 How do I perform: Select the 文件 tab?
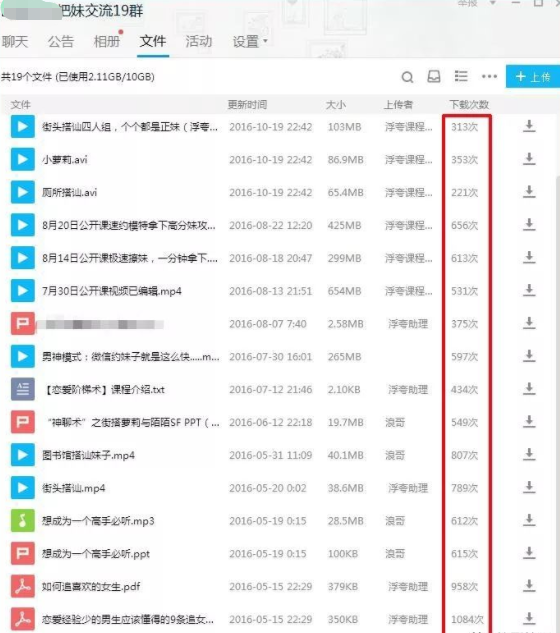pyautogui.click(x=153, y=41)
